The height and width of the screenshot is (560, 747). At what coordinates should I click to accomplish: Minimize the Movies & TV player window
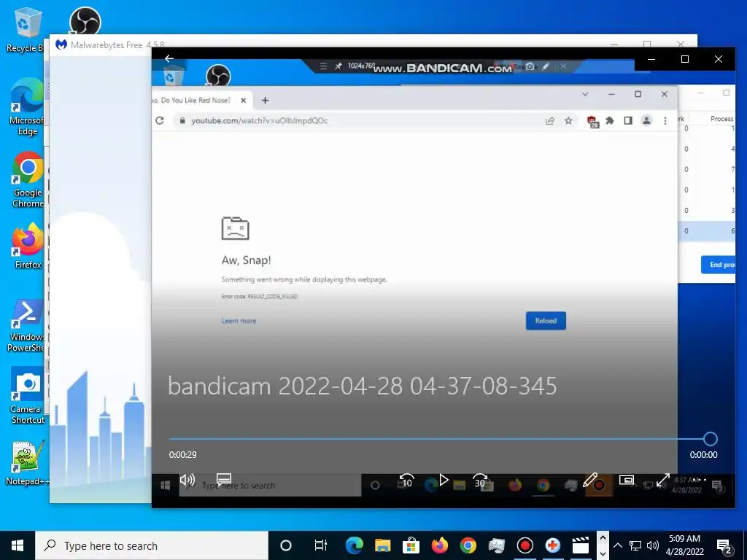pos(651,59)
